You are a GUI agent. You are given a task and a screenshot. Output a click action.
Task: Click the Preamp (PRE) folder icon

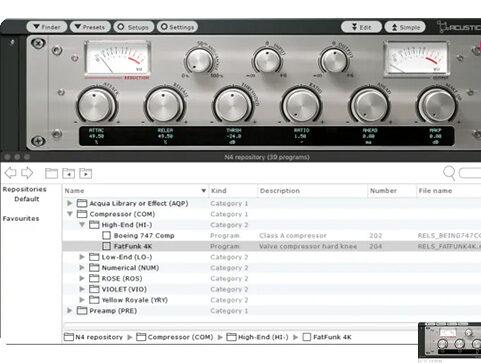point(82,310)
